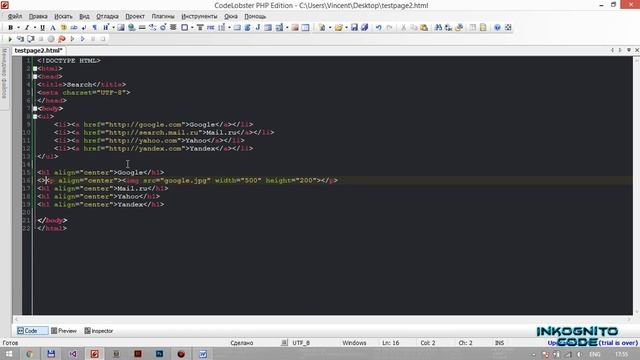Switch to the Preview view tab

[64, 331]
